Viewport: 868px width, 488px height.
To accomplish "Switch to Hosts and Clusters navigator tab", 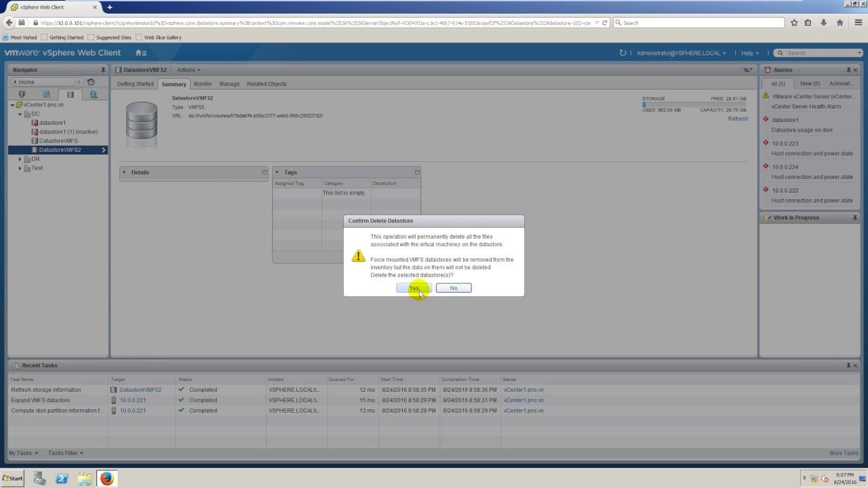I will [x=22, y=95].
